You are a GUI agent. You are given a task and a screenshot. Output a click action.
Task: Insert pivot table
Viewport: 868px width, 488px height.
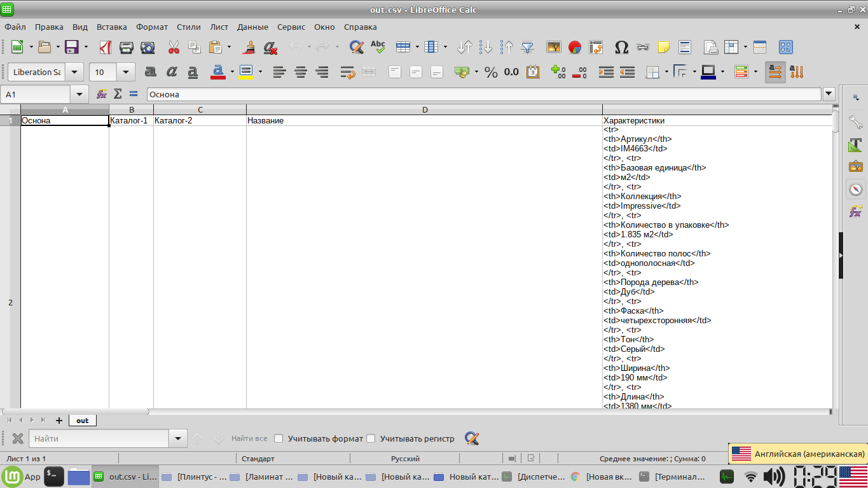pyautogui.click(x=596, y=47)
